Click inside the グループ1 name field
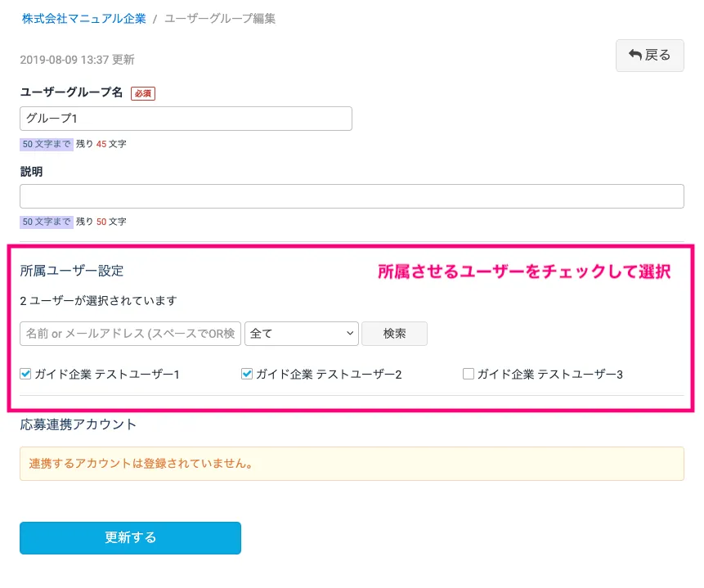Screen dimensions: 704x588 click(186, 119)
